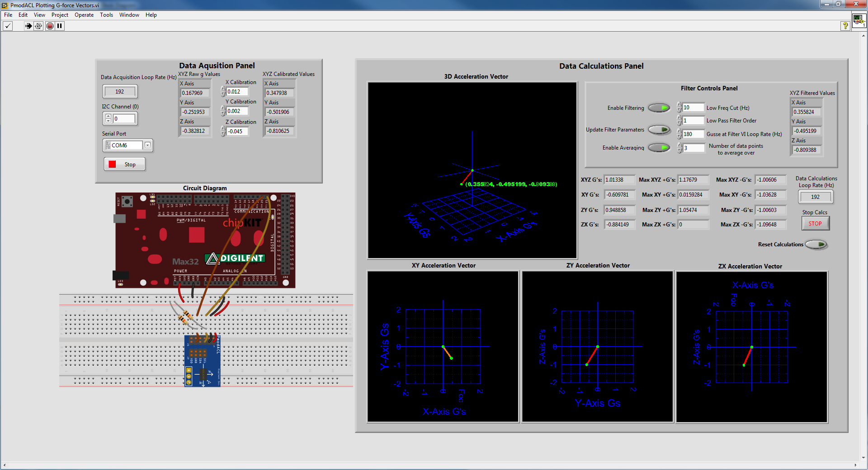Increment the I2C Channel with the up arrow

point(108,116)
